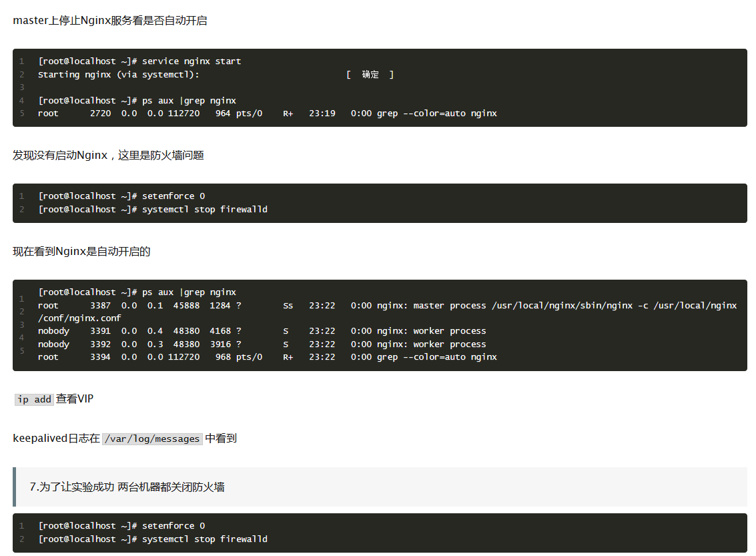Click the 'service nginx start' command line

[x=139, y=61]
